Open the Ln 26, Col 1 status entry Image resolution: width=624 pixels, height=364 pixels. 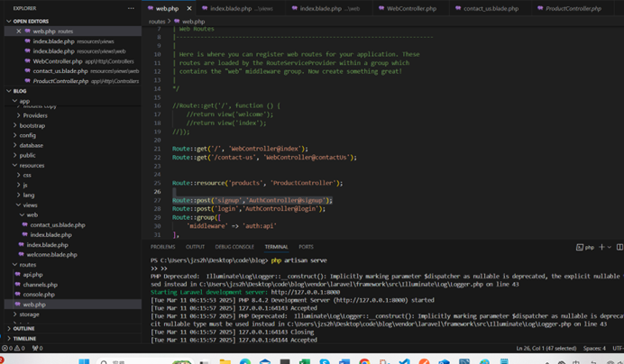(546, 348)
